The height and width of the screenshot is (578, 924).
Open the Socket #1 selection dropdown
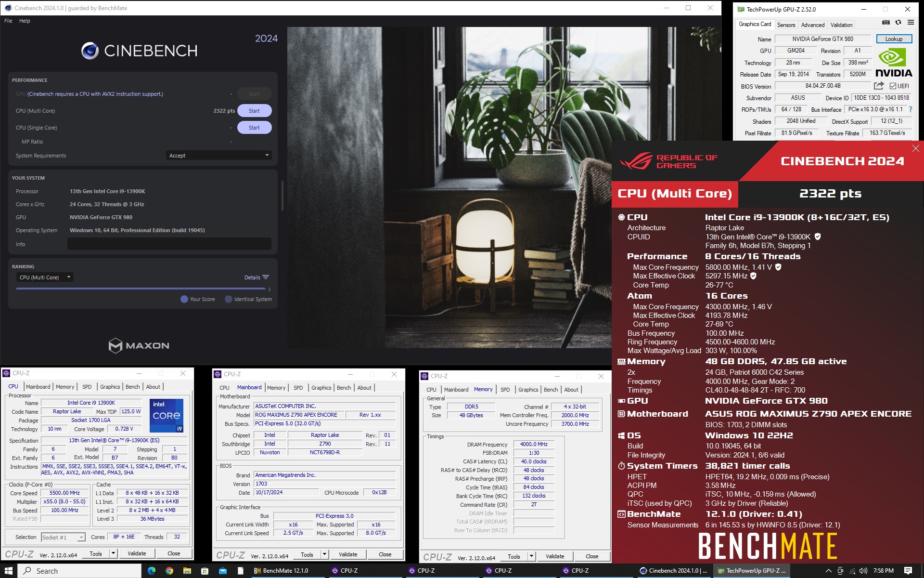(x=63, y=537)
